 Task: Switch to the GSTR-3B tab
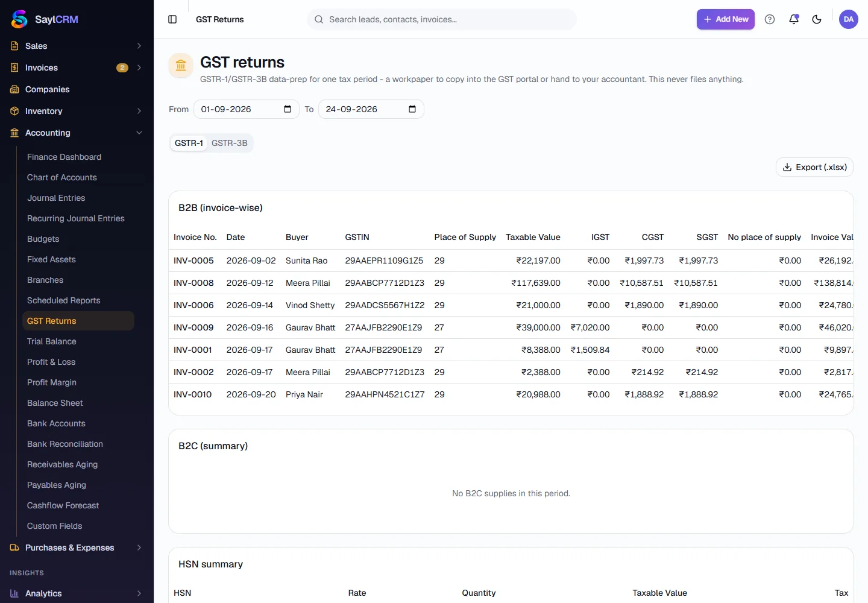[230, 143]
